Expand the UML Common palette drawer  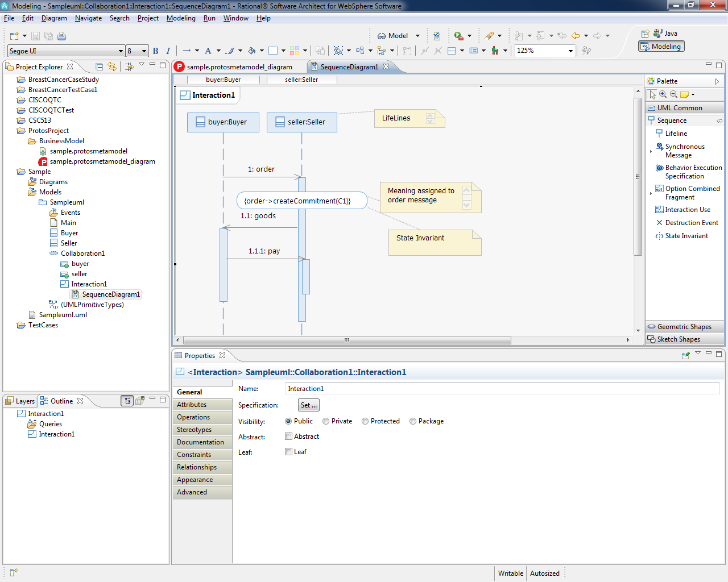click(685, 108)
